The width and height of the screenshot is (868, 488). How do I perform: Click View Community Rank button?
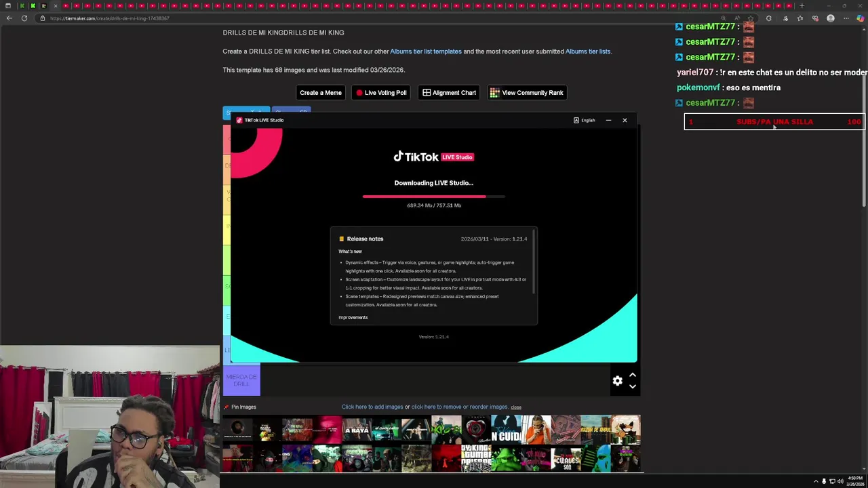(527, 93)
